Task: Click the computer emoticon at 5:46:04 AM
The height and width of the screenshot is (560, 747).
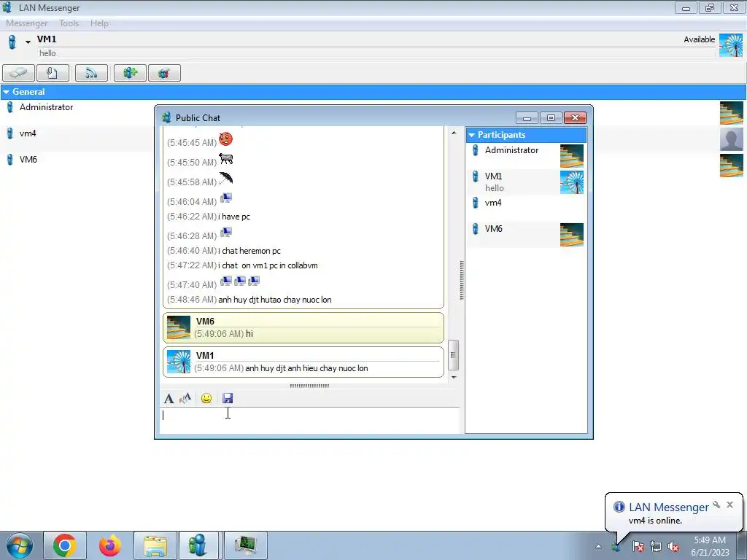Action: click(x=226, y=198)
